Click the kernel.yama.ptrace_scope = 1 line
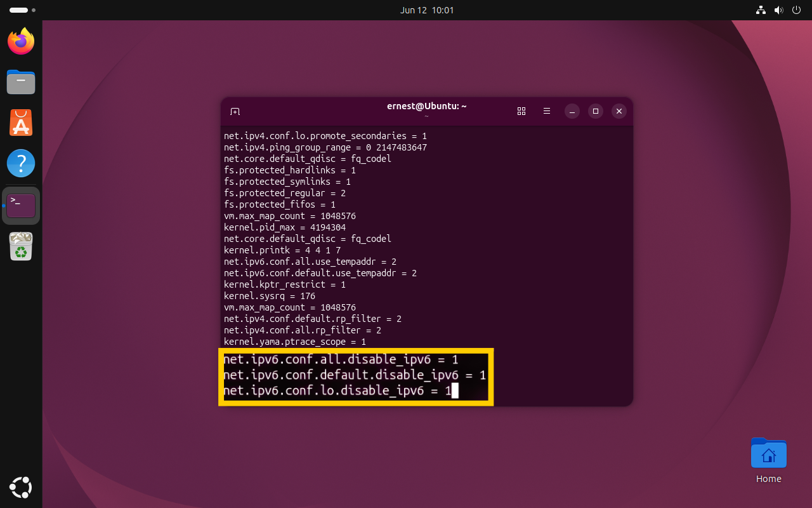This screenshot has height=508, width=812. click(295, 342)
